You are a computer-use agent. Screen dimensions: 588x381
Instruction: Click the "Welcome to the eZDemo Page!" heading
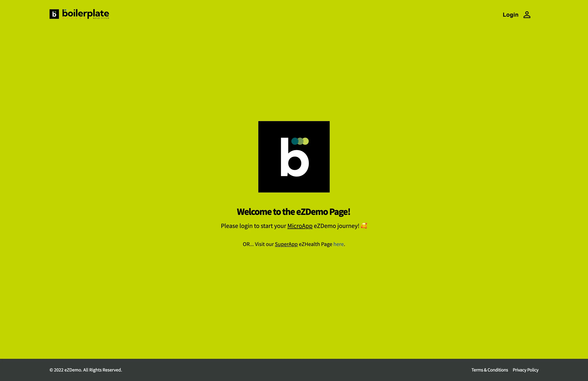[x=294, y=212]
